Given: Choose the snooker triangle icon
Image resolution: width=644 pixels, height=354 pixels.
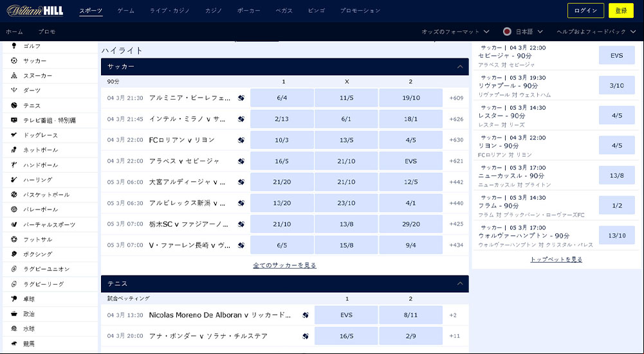Looking at the screenshot, I should click(14, 75).
